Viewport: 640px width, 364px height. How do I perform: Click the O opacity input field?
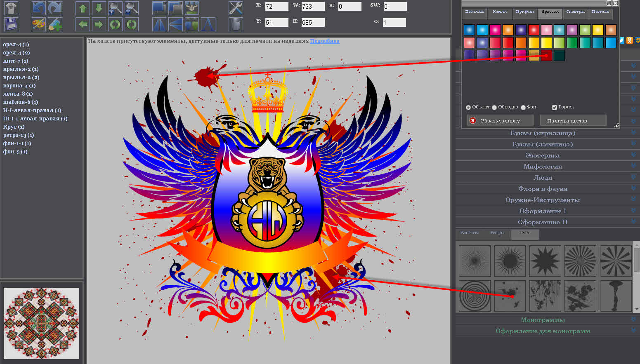click(394, 22)
